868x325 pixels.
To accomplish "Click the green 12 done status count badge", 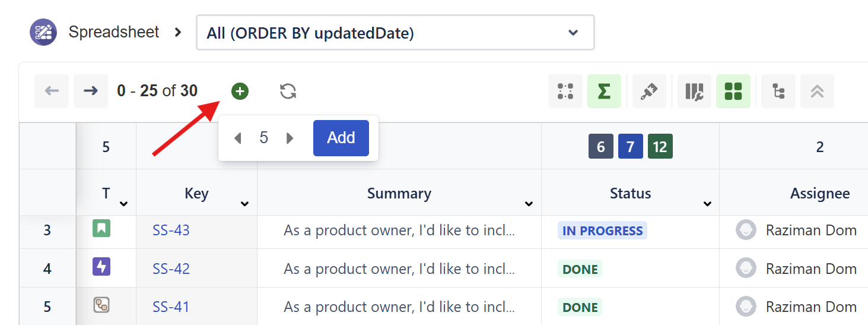I will click(x=660, y=147).
